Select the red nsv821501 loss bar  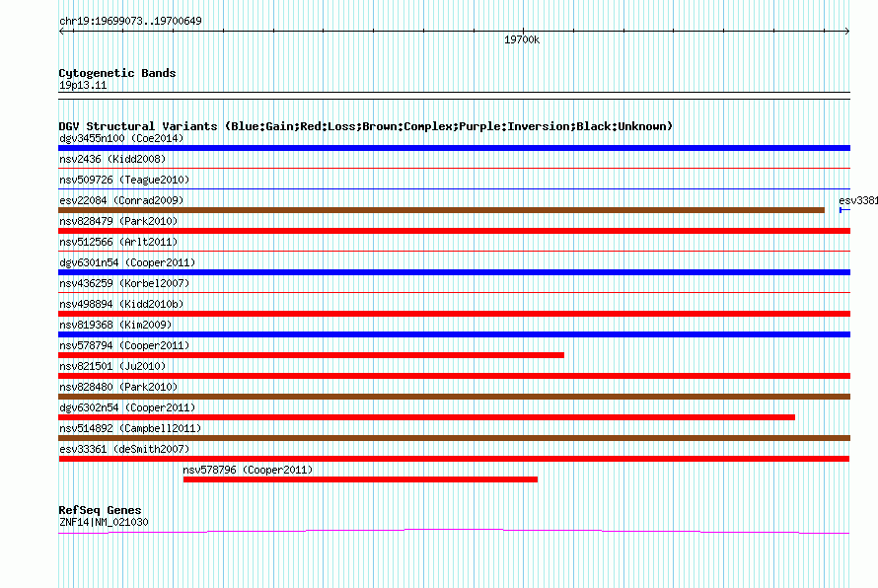(454, 376)
